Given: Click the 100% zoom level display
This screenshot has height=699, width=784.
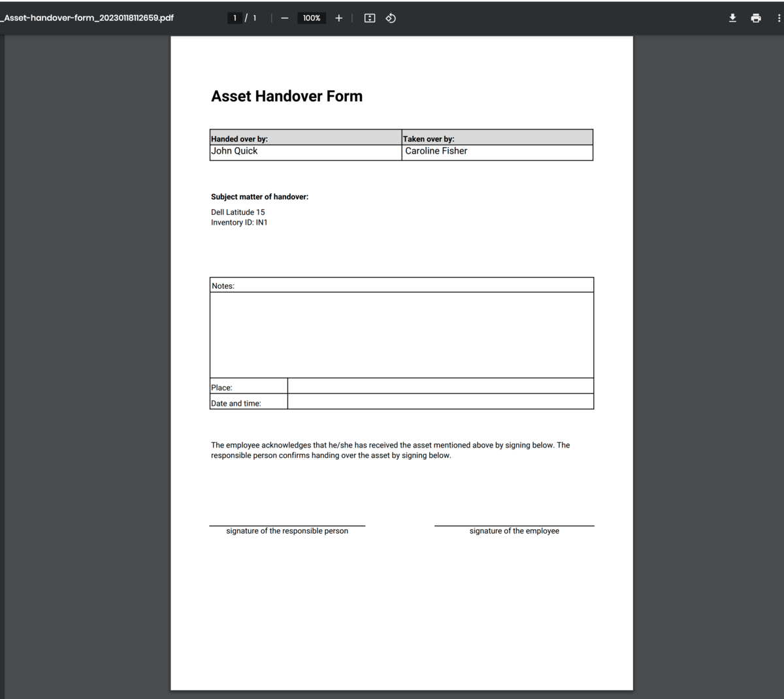Looking at the screenshot, I should pos(311,18).
